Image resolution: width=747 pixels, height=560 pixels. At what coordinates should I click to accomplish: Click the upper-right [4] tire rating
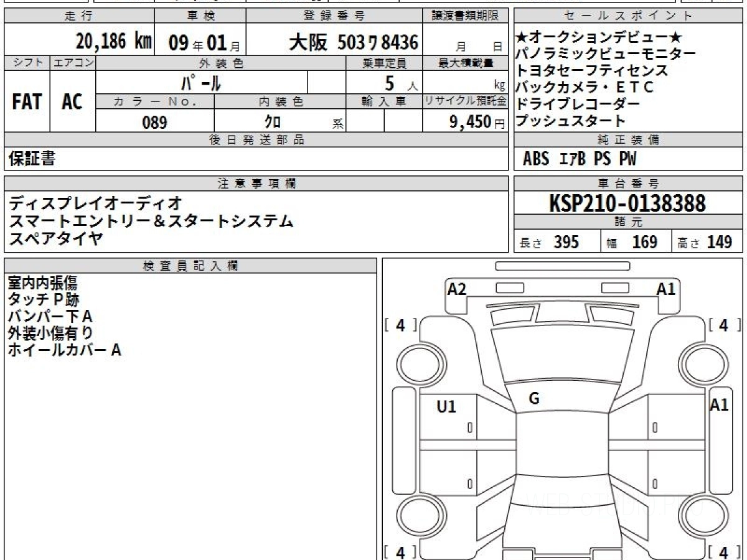723,325
